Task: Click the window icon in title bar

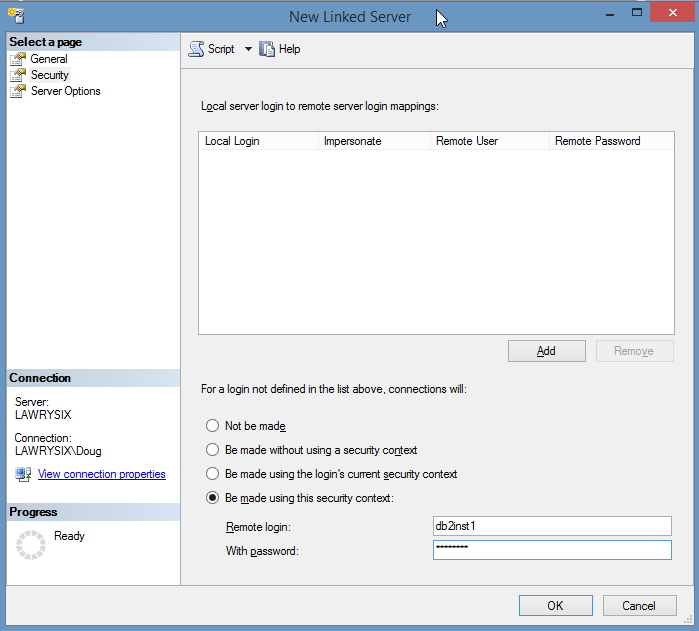Action: click(14, 16)
